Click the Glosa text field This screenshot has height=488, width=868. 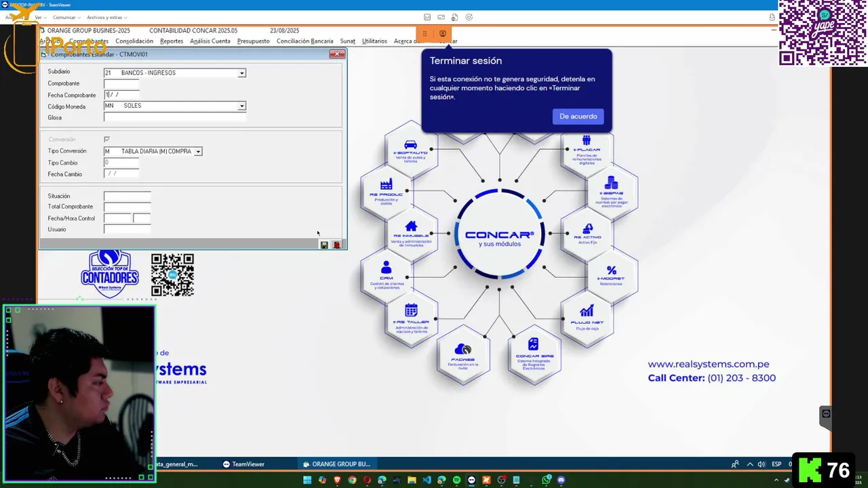click(175, 118)
